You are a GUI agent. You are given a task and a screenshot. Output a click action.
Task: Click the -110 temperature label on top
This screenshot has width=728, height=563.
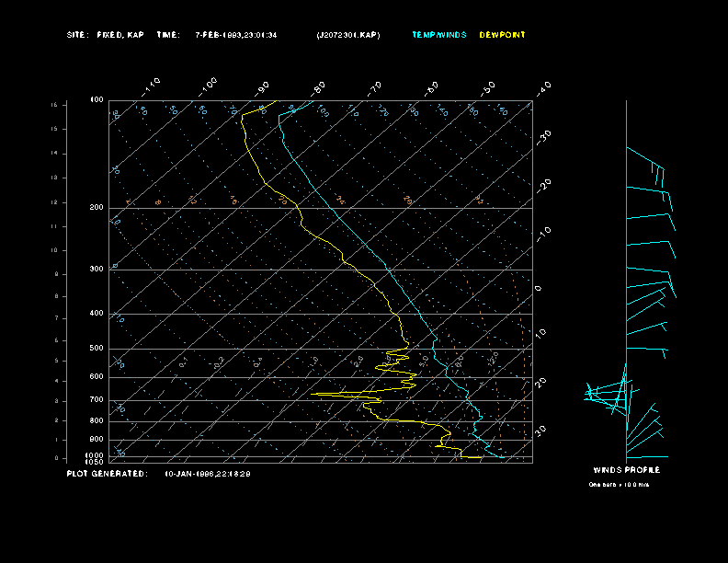[x=151, y=87]
